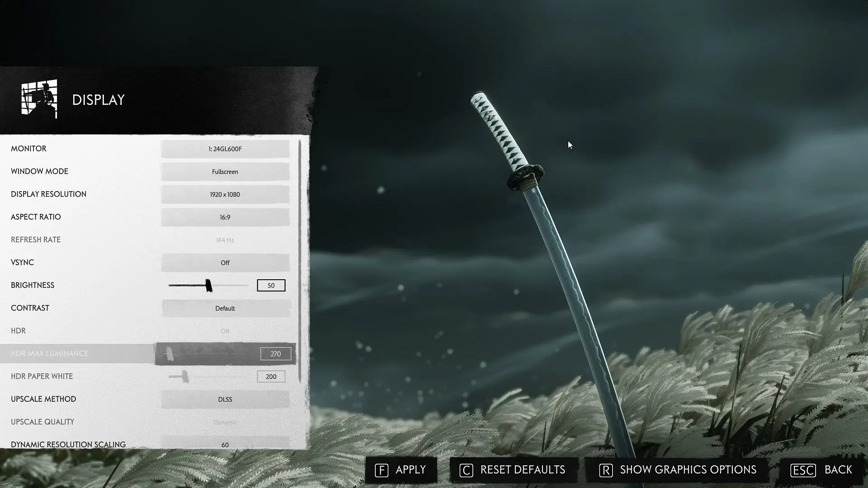
Task: Drag the Brightness slider to adjust
Action: click(x=208, y=285)
